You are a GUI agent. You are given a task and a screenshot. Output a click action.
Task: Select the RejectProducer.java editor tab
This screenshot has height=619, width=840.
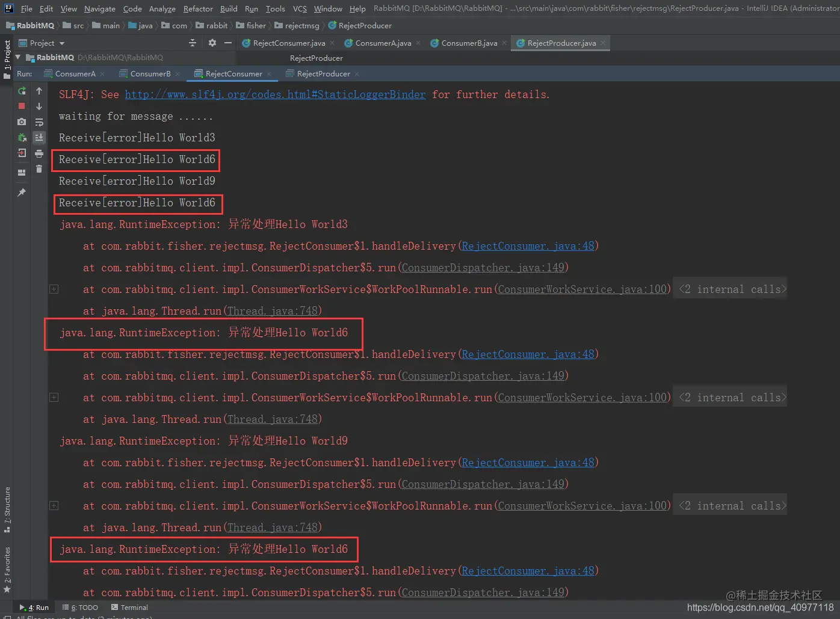[561, 43]
